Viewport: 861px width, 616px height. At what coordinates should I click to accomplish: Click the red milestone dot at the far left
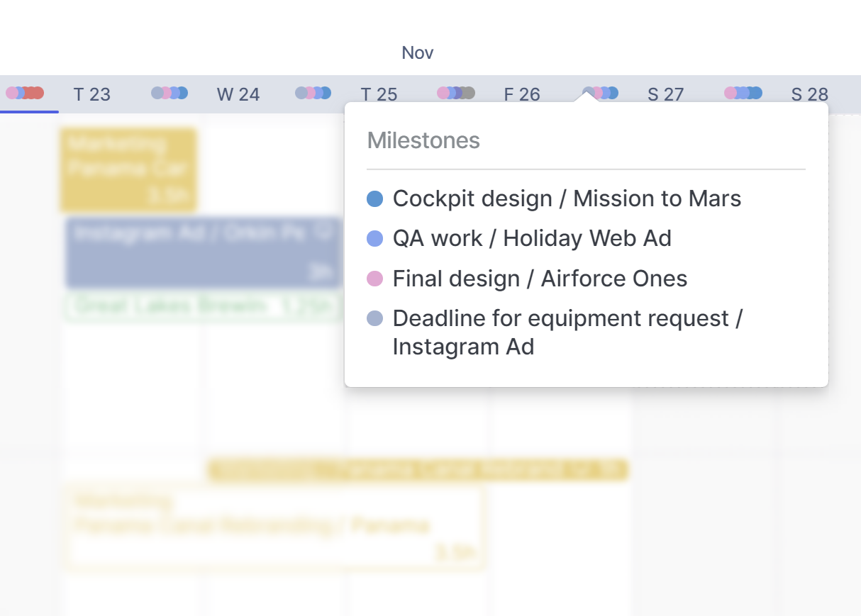(x=30, y=93)
